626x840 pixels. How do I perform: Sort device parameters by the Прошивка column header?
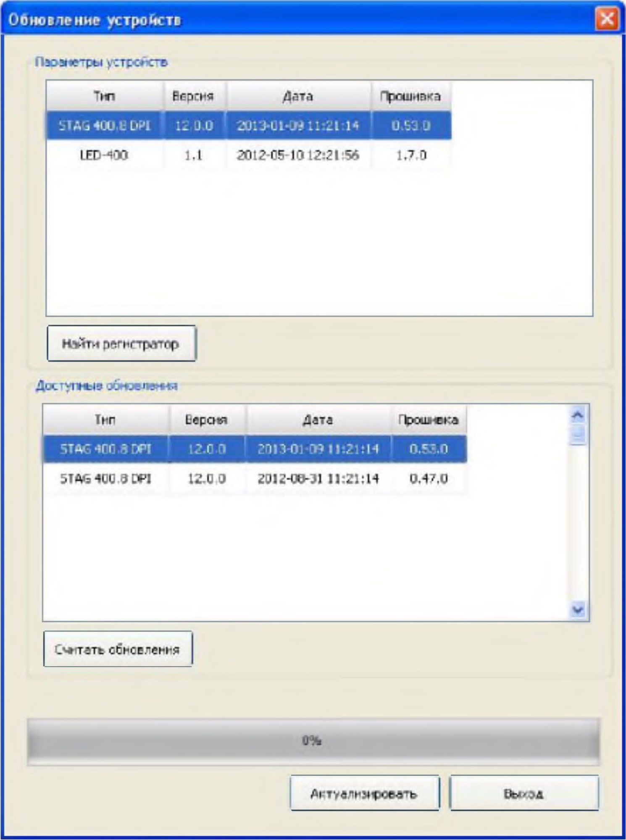(411, 96)
